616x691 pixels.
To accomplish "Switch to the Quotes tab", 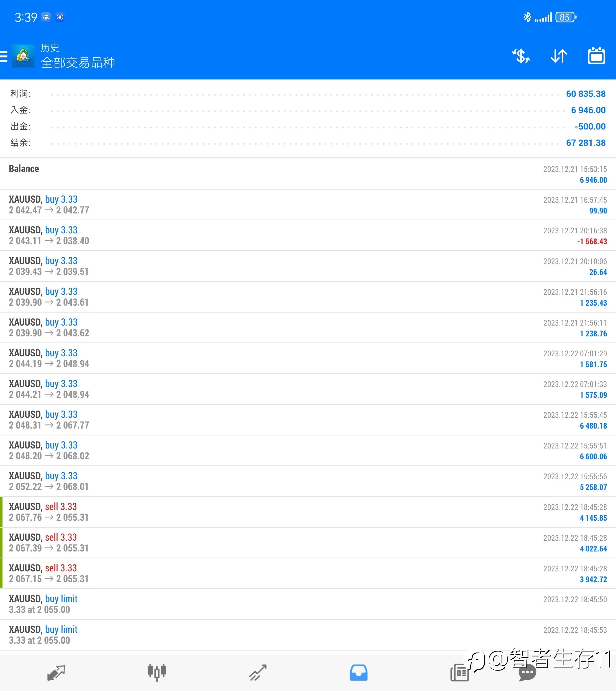I will point(56,673).
